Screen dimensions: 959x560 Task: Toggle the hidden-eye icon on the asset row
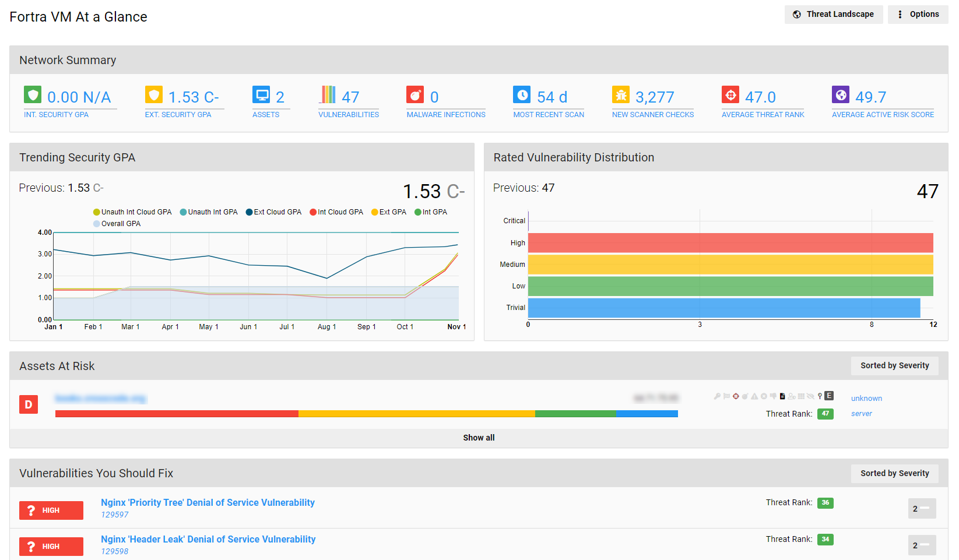pos(809,396)
